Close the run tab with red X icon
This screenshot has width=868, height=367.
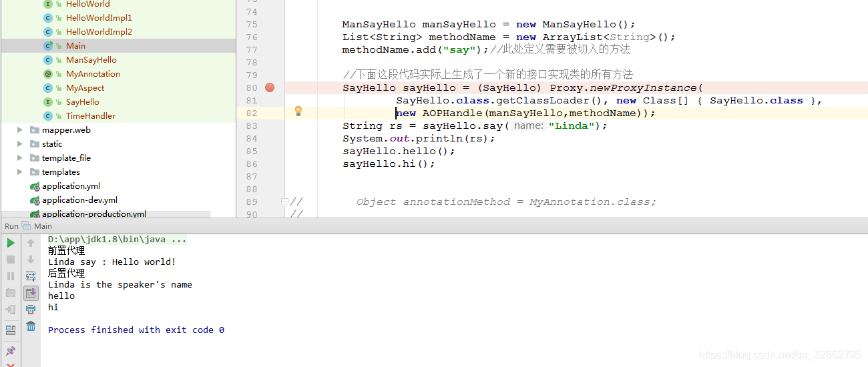11,364
